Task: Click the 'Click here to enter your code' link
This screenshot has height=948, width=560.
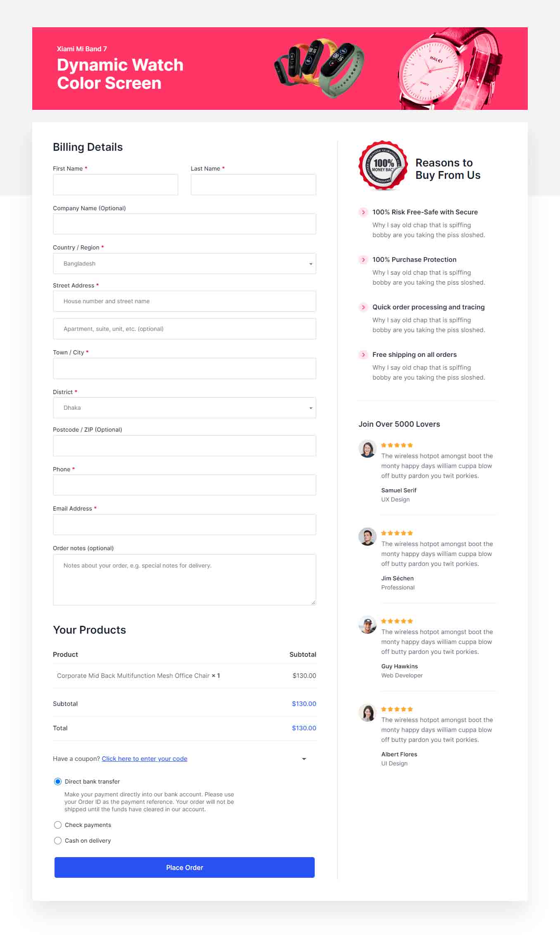Action: [145, 759]
